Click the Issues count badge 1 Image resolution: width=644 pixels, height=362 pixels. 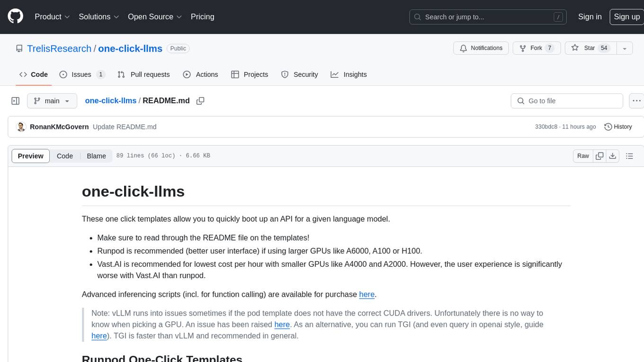[x=100, y=74]
